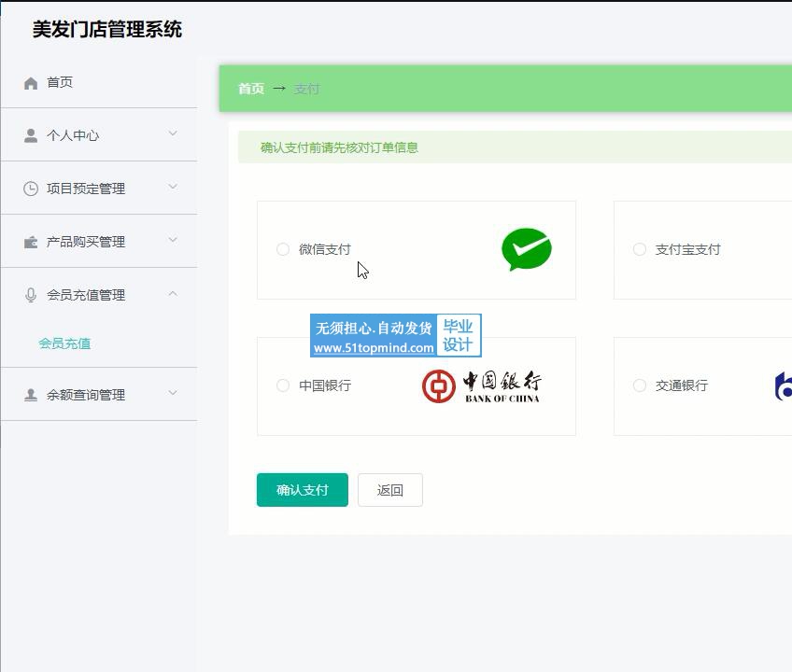Click the 项目预定管理 clock icon
Viewport: 792px width, 672px height.
[x=31, y=189]
